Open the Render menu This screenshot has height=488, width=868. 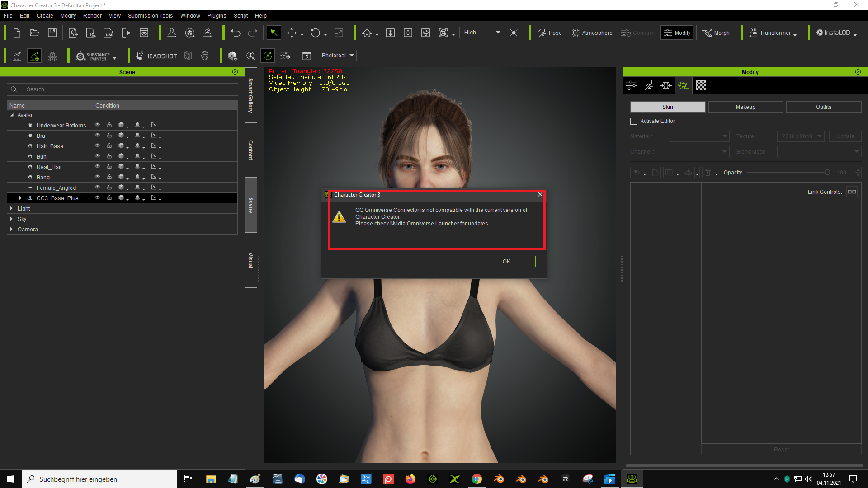pos(92,15)
